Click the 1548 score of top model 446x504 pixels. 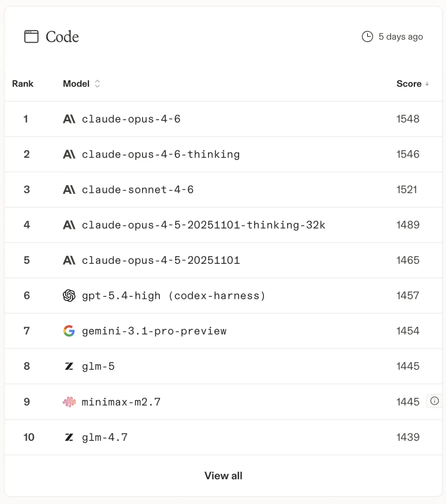tap(408, 119)
